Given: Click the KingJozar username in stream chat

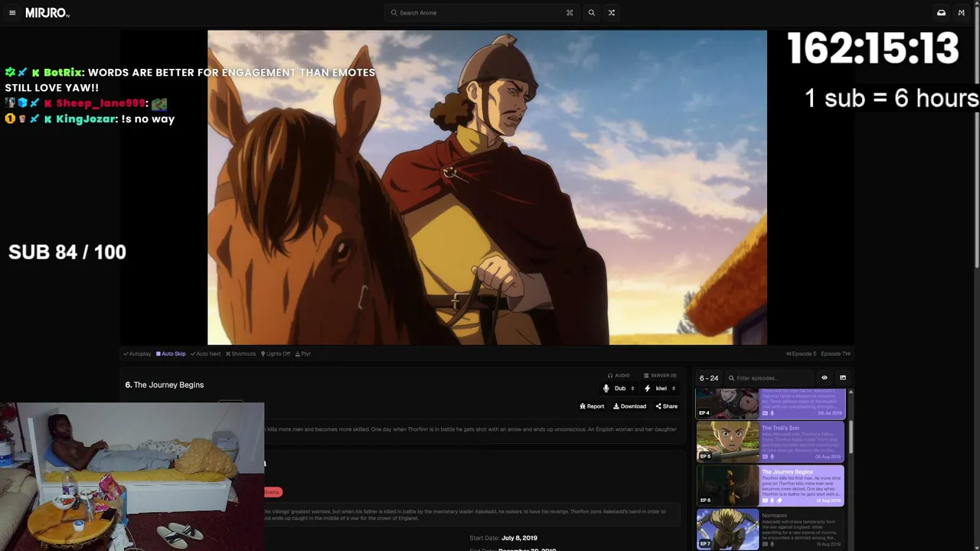Looking at the screenshot, I should point(87,119).
